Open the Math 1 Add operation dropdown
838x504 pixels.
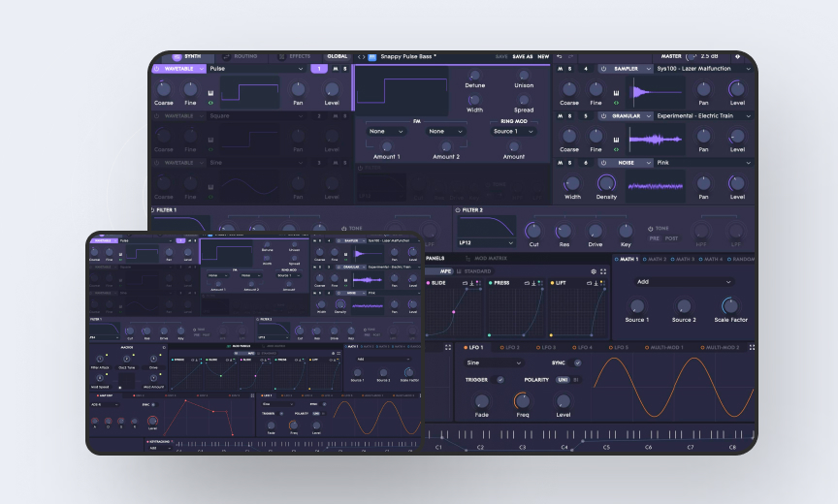pyautogui.click(x=684, y=282)
